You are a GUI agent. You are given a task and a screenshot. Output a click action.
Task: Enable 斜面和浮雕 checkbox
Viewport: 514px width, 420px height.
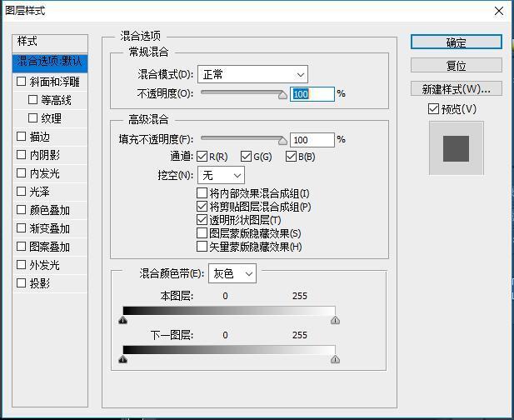(22, 82)
